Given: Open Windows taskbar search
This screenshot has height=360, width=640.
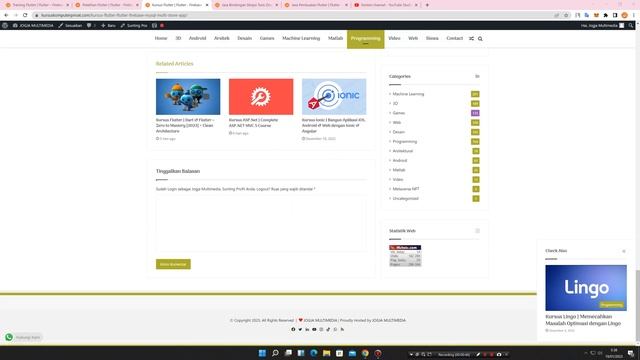Looking at the screenshot, I should coord(275,353).
